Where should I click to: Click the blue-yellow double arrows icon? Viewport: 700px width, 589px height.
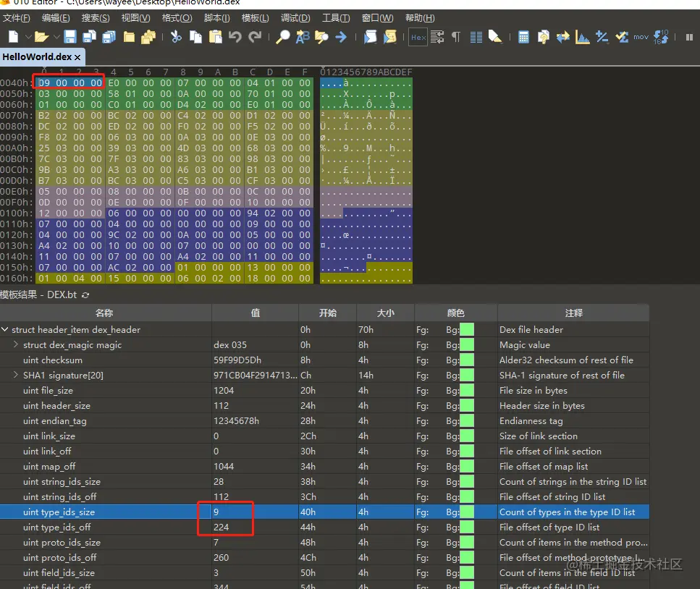point(563,37)
